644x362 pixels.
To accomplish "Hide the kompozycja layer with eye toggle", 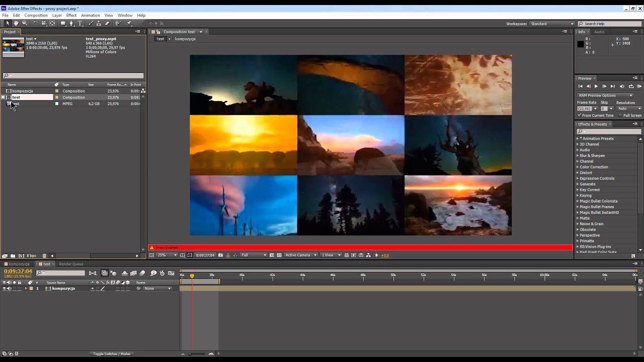I will point(5,289).
